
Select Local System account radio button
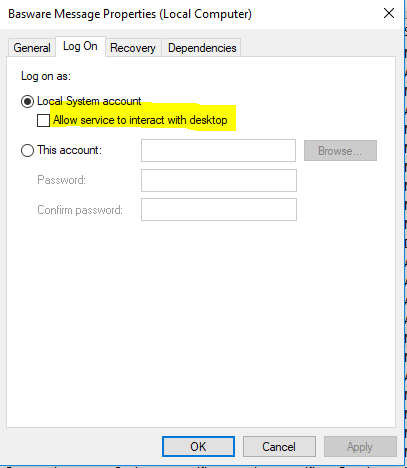27,101
